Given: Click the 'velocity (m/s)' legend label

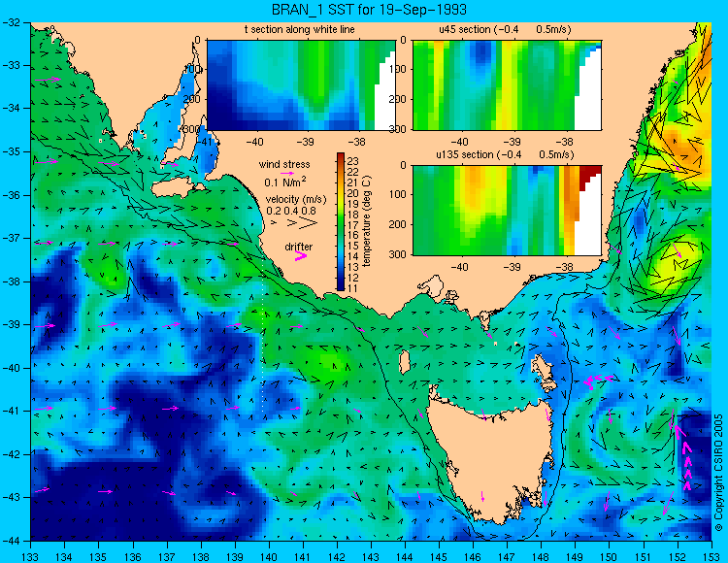Looking at the screenshot, I should coord(296,199).
